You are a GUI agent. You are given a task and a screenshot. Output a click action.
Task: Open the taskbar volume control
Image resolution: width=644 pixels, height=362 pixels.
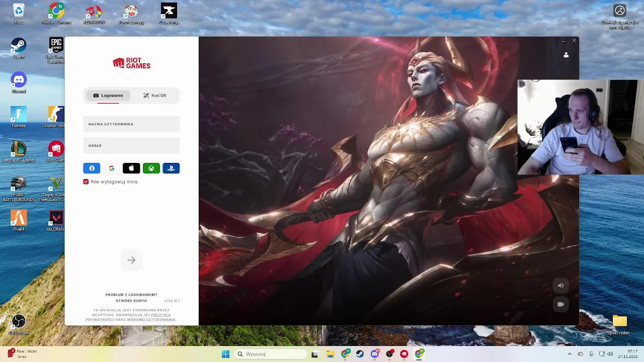pyautogui.click(x=610, y=354)
